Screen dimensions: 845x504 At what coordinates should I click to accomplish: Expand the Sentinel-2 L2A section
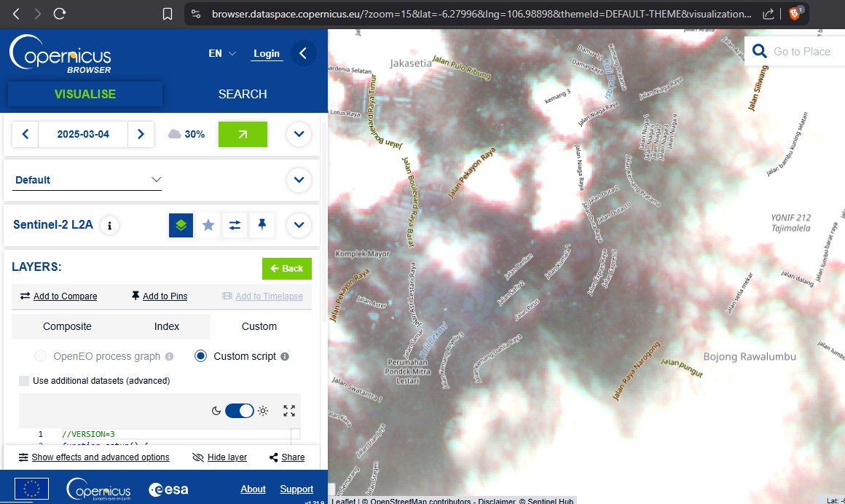tap(299, 225)
